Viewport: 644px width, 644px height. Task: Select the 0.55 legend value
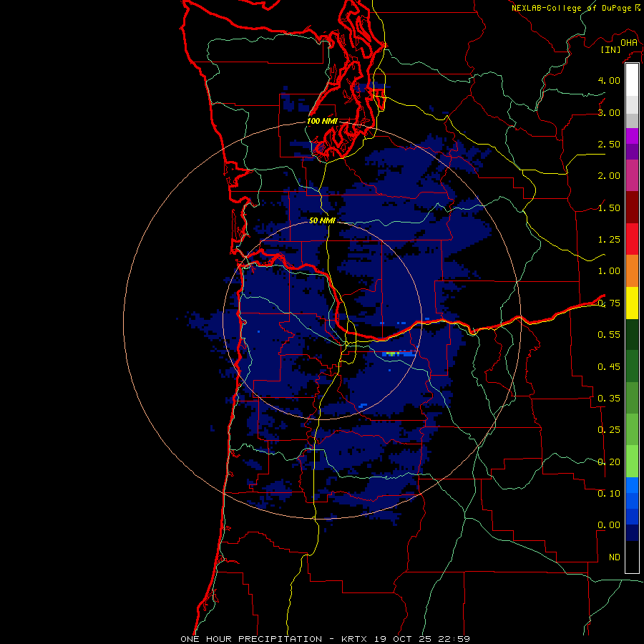(x=609, y=335)
